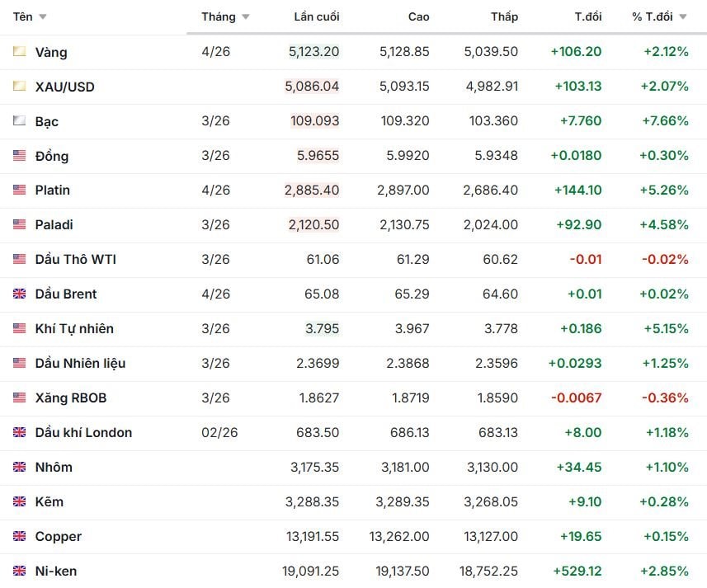This screenshot has width=707, height=588.
Task: Click the UK flag icon beside Ni-ken
Action: click(20, 571)
